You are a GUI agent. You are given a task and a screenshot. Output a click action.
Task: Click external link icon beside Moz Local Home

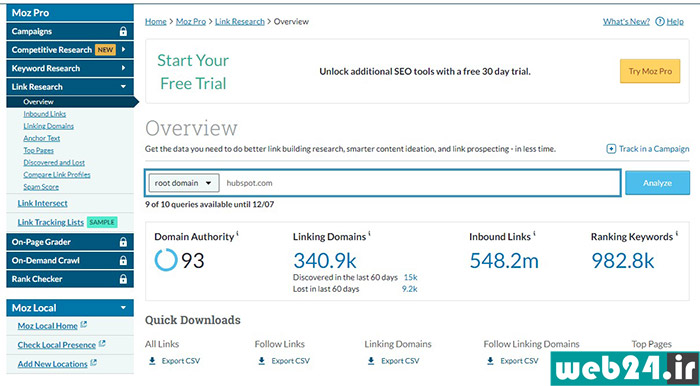click(83, 325)
